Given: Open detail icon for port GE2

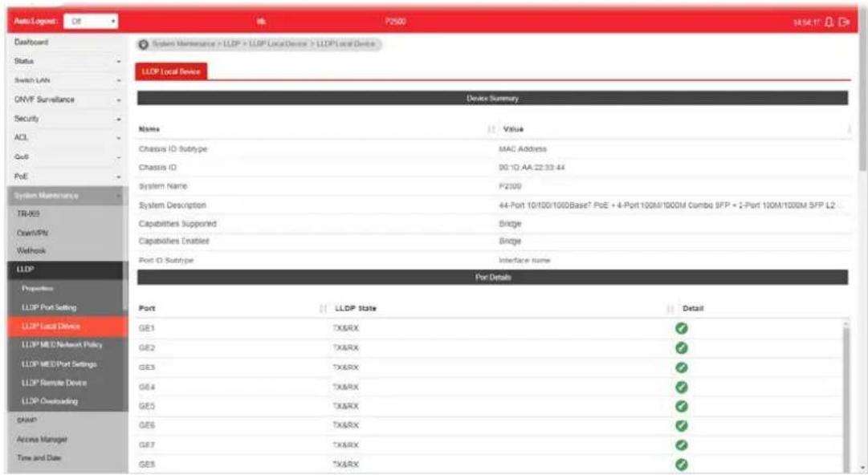Looking at the screenshot, I should click(682, 347).
